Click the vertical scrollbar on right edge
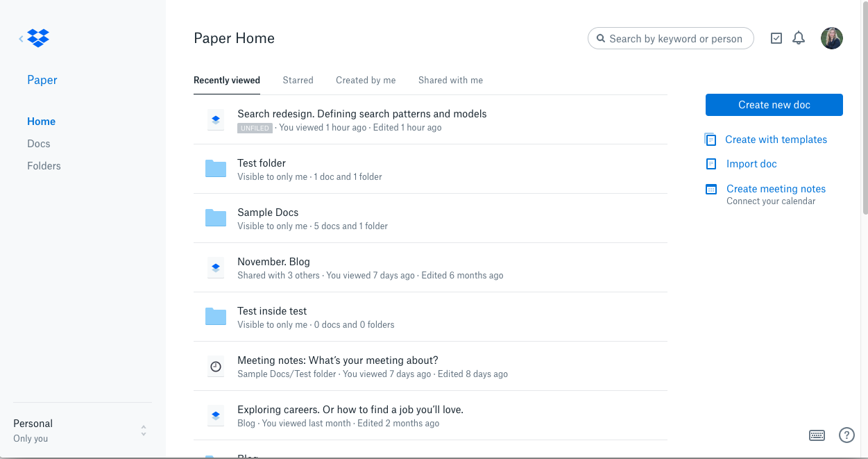Viewport: 868px width, 459px height. click(865, 108)
